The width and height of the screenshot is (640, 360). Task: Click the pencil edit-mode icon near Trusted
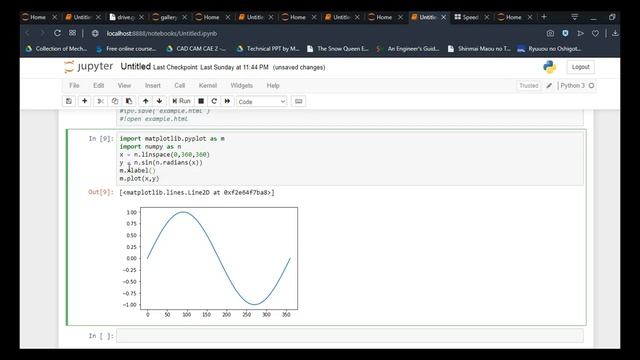click(x=549, y=86)
